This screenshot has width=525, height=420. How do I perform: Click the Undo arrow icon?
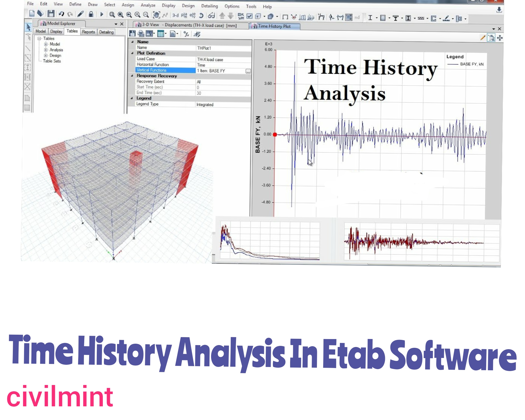pyautogui.click(x=61, y=14)
